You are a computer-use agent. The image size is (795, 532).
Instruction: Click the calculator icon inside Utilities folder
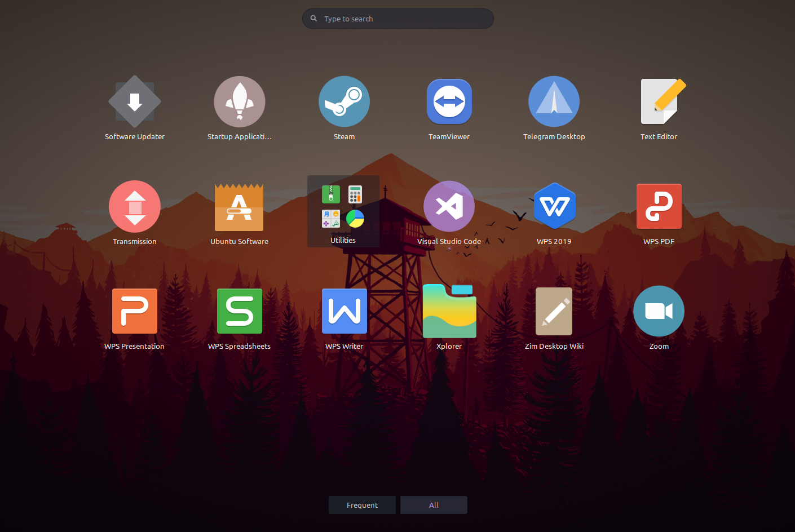pos(355,194)
